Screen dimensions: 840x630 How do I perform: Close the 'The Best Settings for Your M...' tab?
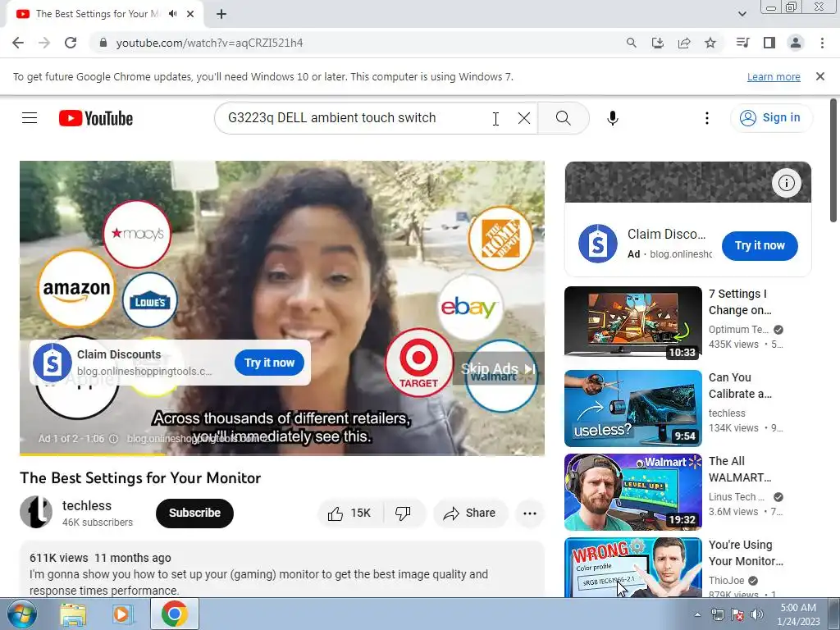[190, 15]
